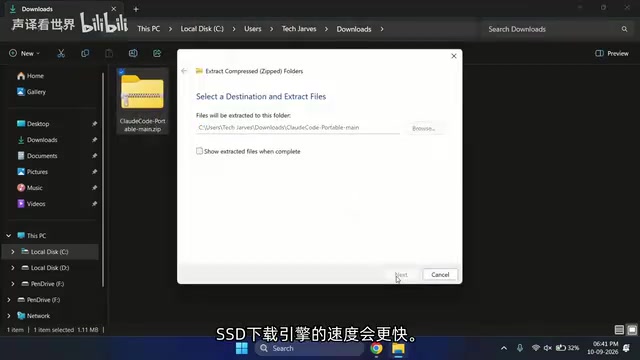Close the Extract Compressed Folders dialog

tap(453, 56)
